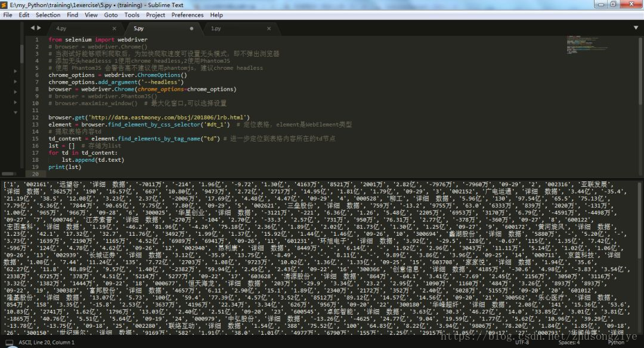
Task: Open the Help menu
Action: [216, 15]
